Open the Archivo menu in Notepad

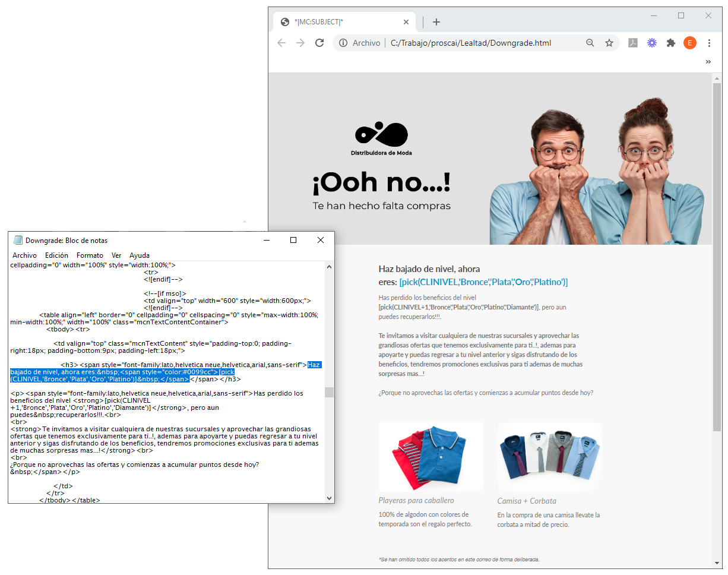24,255
